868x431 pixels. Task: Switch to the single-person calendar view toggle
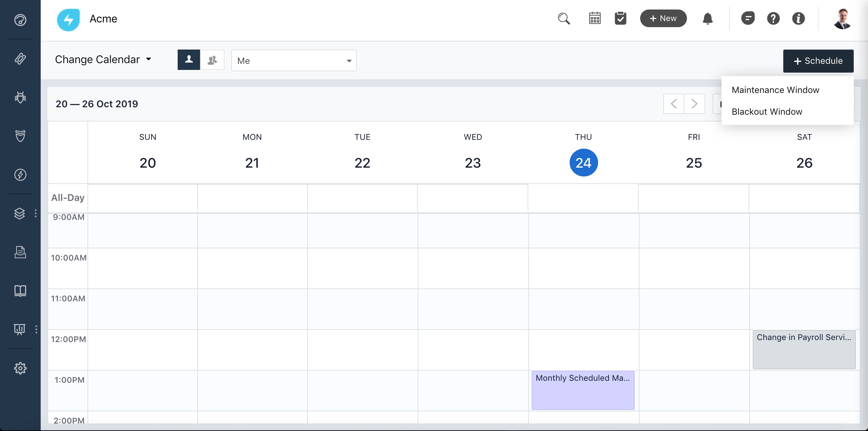pyautogui.click(x=189, y=60)
